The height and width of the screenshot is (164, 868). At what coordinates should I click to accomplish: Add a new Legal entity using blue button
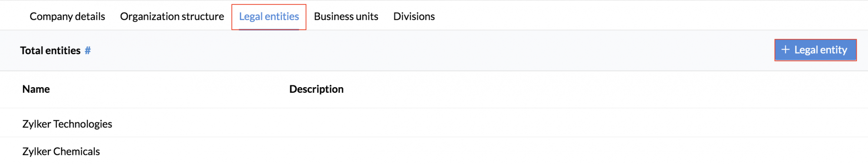[815, 50]
